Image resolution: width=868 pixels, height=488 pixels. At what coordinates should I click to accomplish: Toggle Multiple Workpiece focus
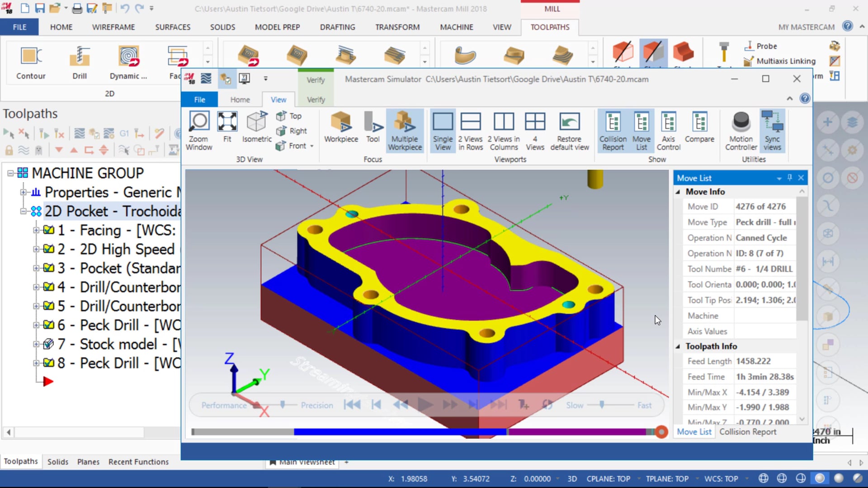point(405,131)
